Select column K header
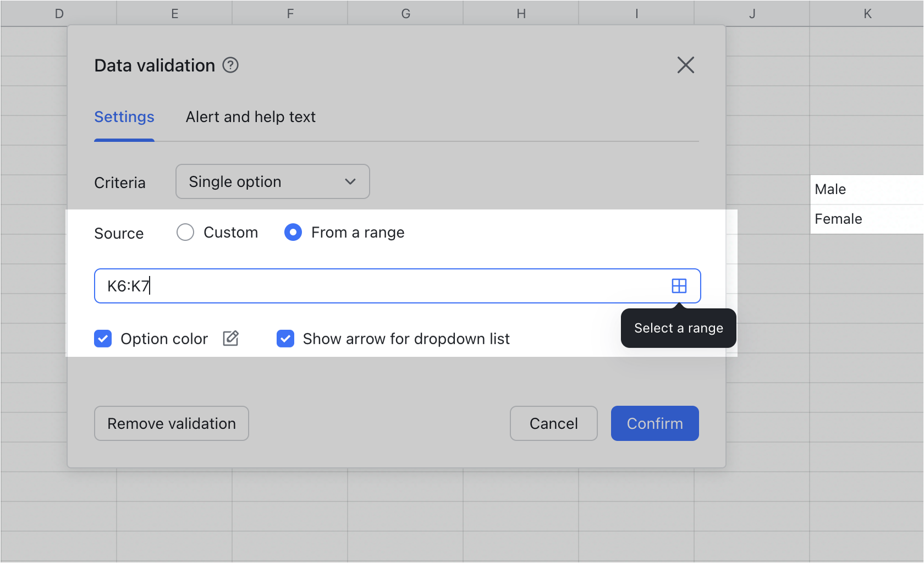 867,13
